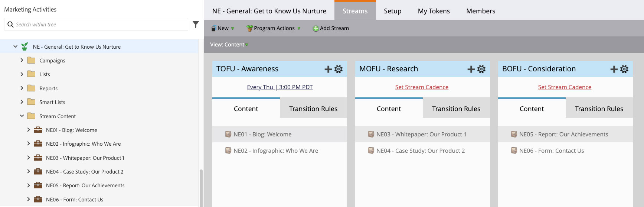Viewport: 644px width, 207px height.
Task: Open the New dropdown menu
Action: click(x=223, y=28)
